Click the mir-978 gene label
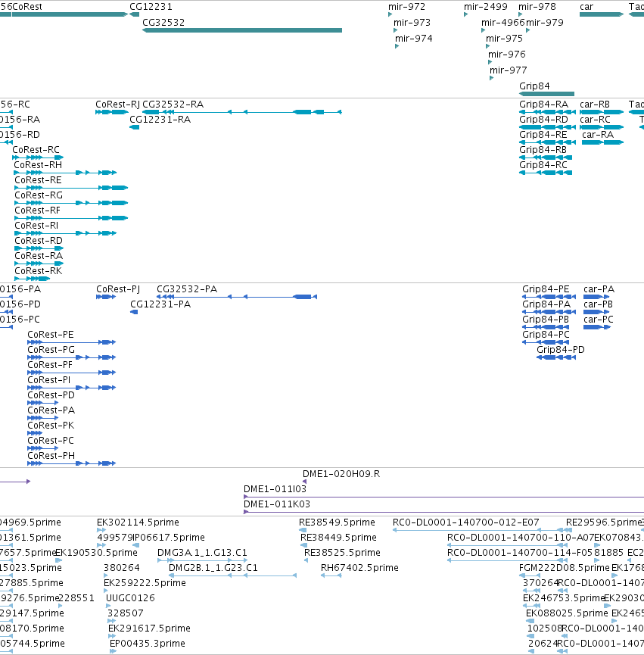The image size is (644, 655). [x=537, y=7]
